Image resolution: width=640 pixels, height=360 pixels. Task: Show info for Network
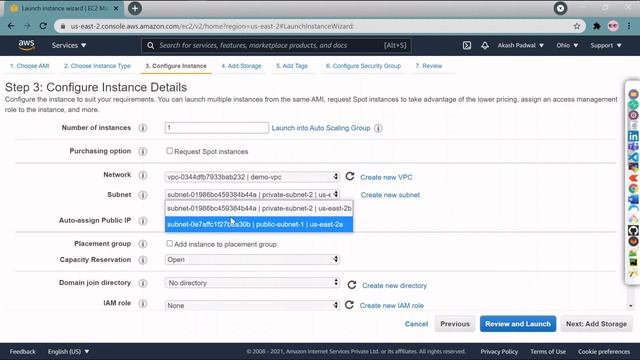click(x=142, y=175)
